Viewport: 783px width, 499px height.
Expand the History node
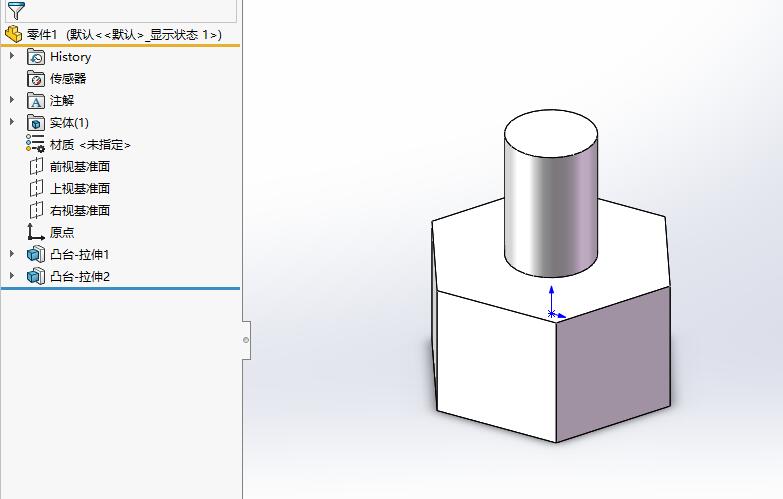point(12,56)
